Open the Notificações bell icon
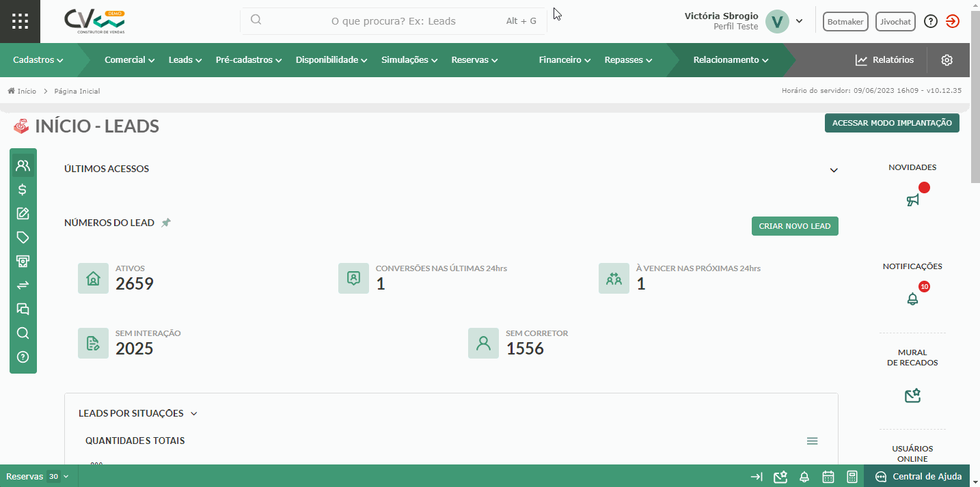The width and height of the screenshot is (980, 487). pos(912,298)
